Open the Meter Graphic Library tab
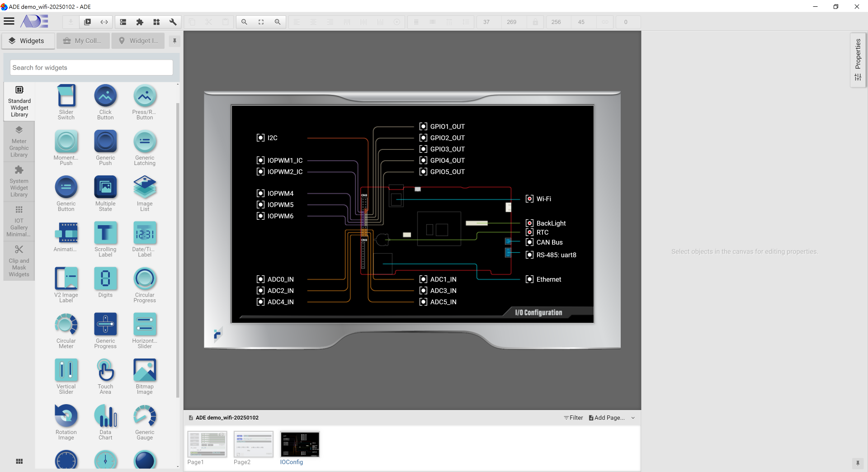 tap(19, 142)
